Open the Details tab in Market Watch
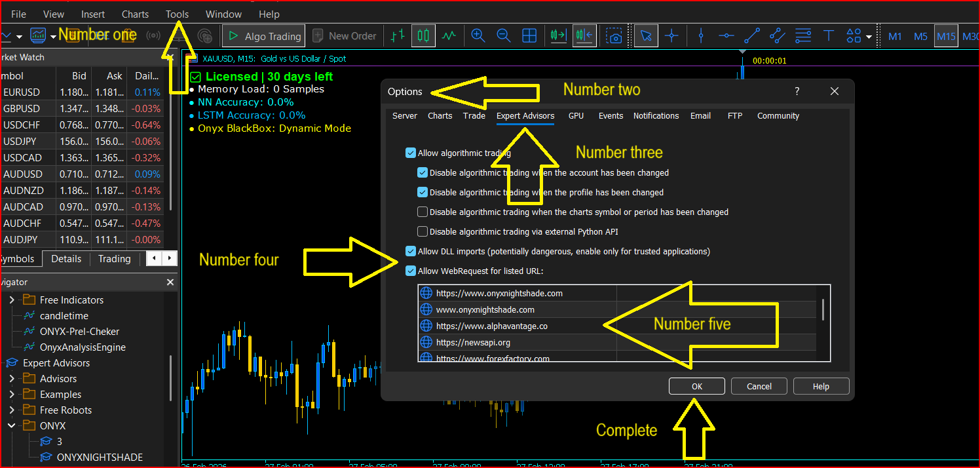Image resolution: width=980 pixels, height=468 pixels. point(66,259)
